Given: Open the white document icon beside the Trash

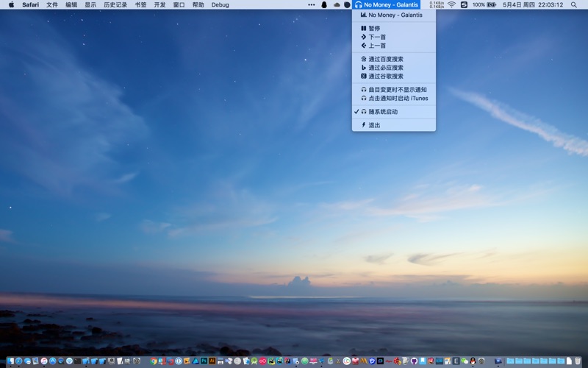Looking at the screenshot, I should [x=569, y=361].
